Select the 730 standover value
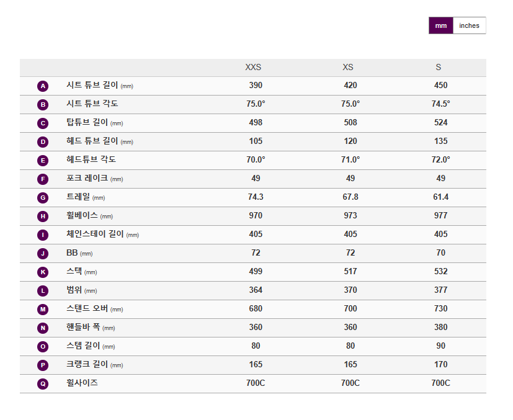 440,309
